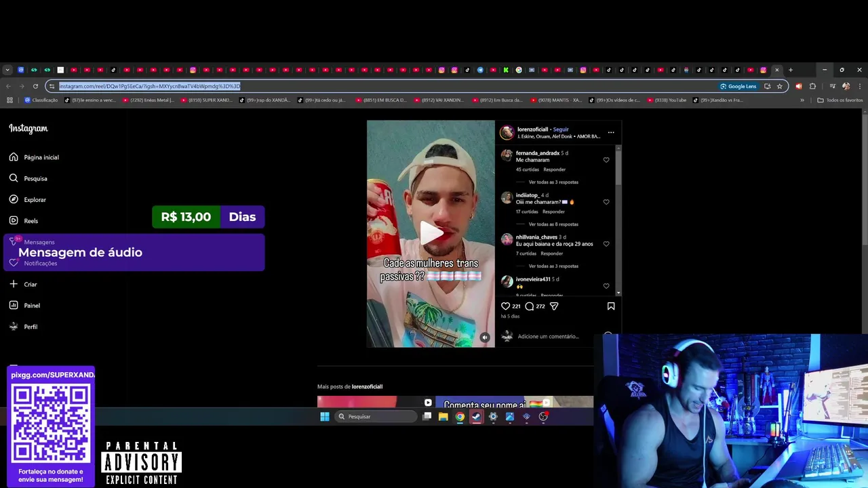Viewport: 868px width, 488px height.
Task: Open Explorar in Instagram sidebar
Action: point(28,199)
